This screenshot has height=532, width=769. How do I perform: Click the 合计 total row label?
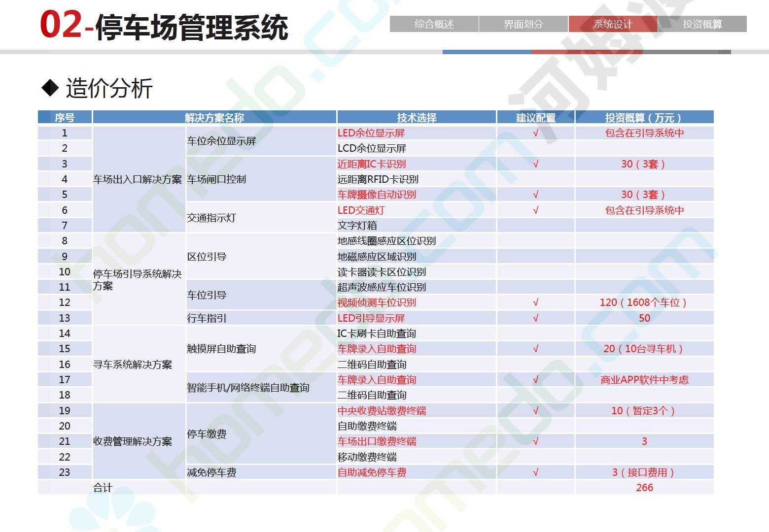[103, 488]
